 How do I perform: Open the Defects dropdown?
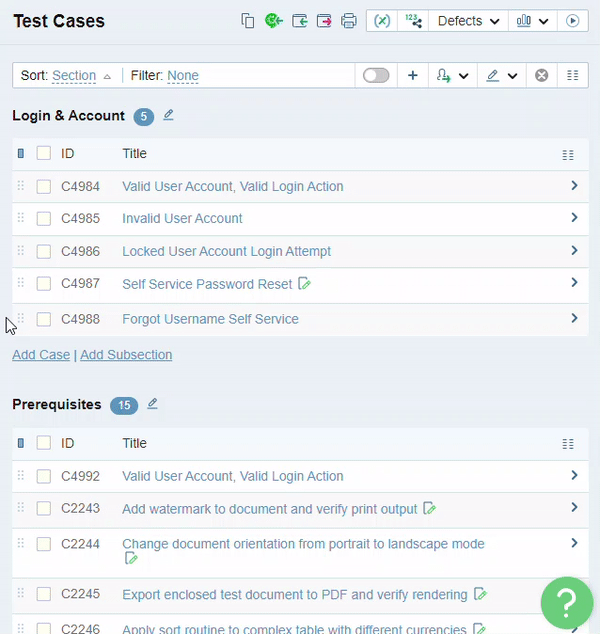[468, 21]
